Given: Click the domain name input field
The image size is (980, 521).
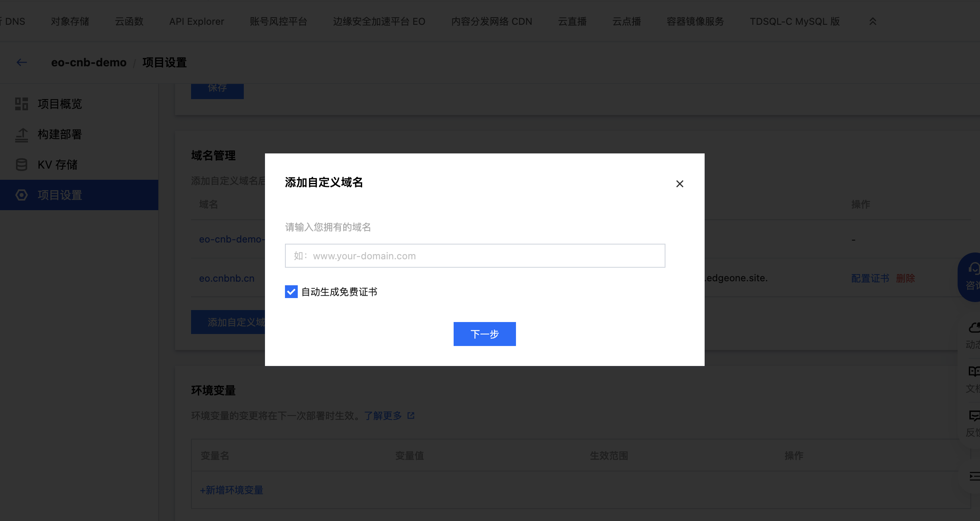Looking at the screenshot, I should tap(475, 256).
